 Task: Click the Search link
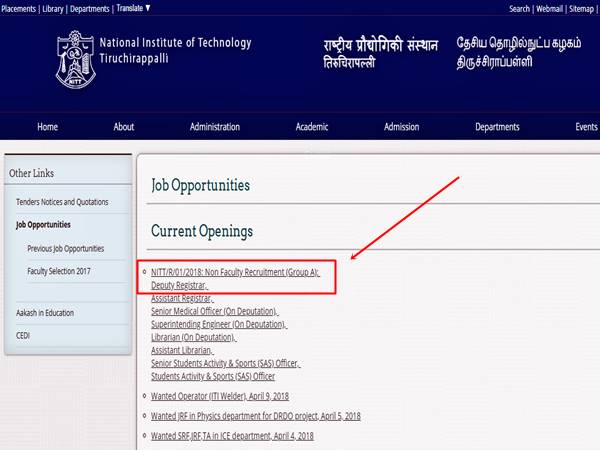click(519, 9)
